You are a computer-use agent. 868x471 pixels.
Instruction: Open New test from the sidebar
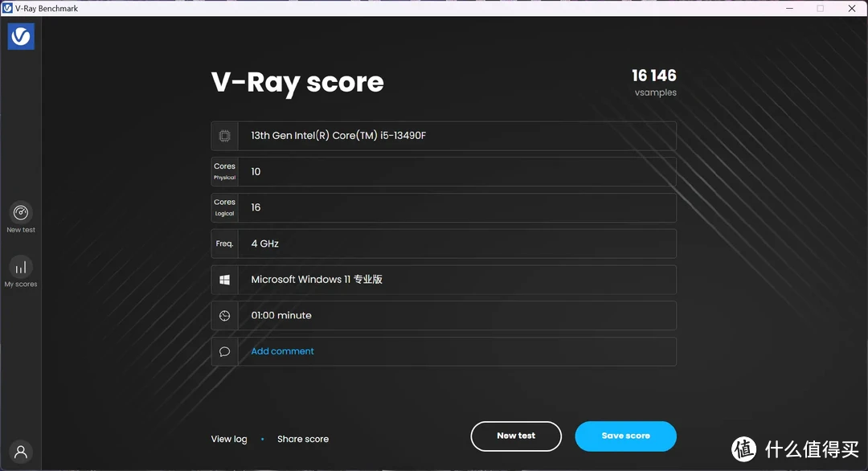[21, 218]
